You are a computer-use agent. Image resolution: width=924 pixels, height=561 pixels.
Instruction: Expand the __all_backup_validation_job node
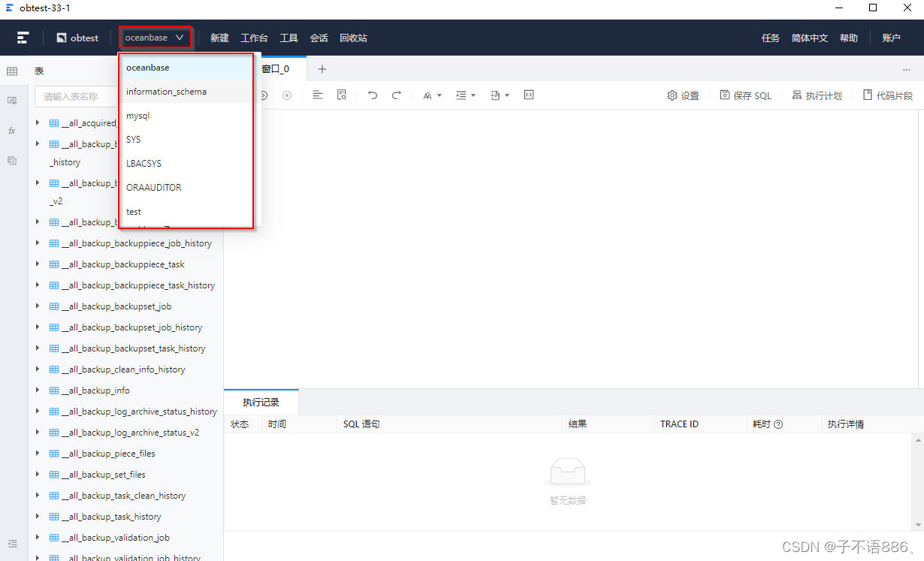[38, 538]
